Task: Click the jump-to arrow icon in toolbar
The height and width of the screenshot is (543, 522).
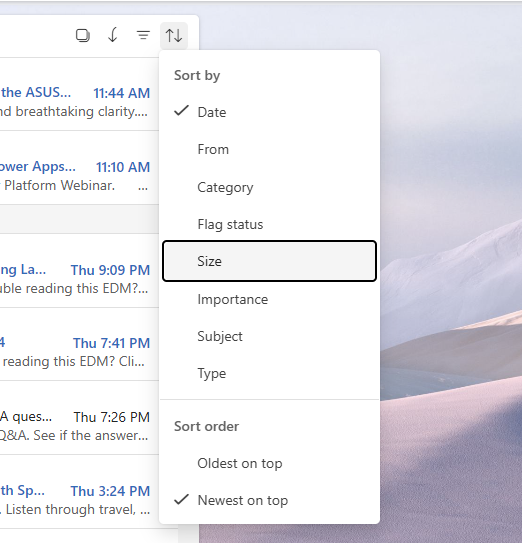Action: (113, 35)
